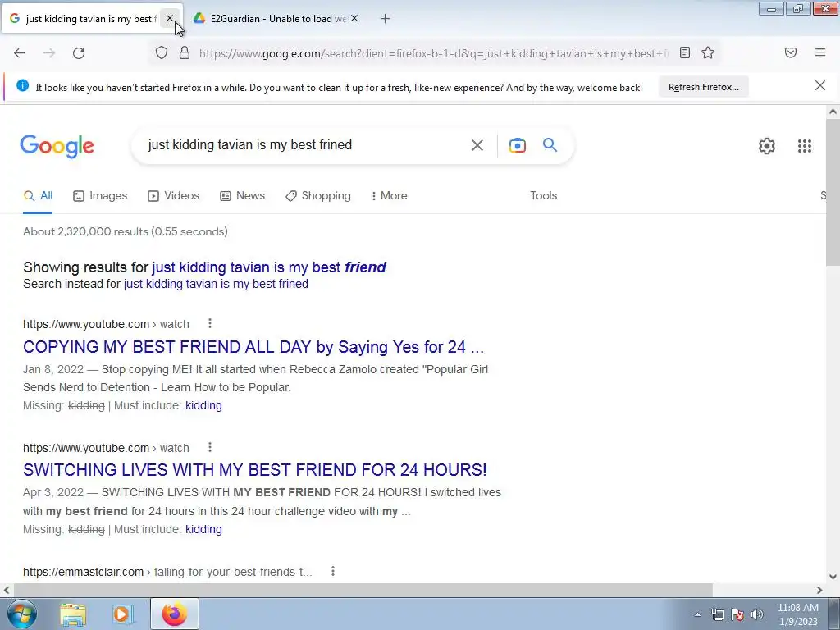Click the Refresh Firefox button

pyautogui.click(x=703, y=87)
